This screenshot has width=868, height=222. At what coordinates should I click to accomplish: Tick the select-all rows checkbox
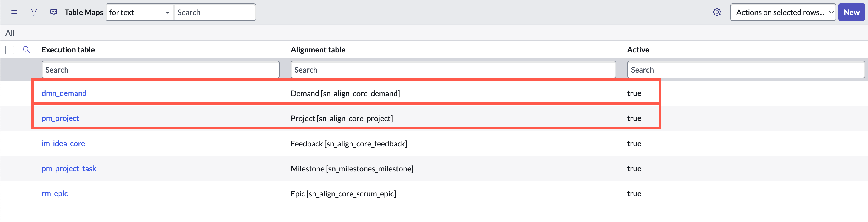point(10,50)
